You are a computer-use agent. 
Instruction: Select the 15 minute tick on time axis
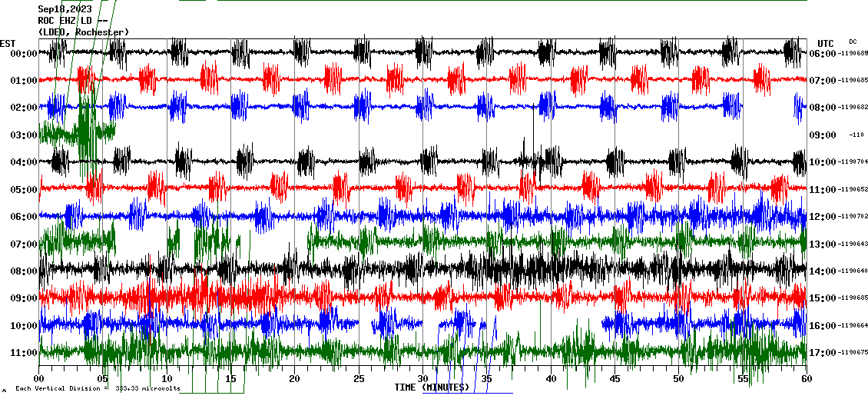click(x=230, y=379)
